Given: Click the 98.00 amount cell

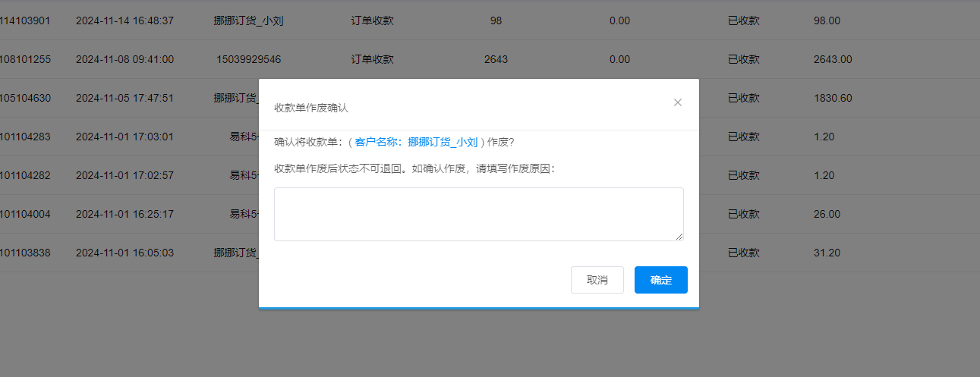Looking at the screenshot, I should tap(826, 20).
